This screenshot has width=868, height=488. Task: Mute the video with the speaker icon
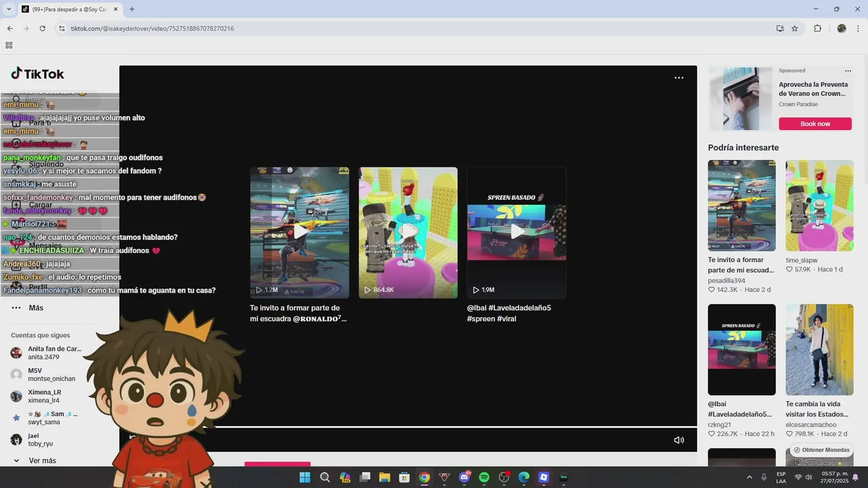coord(679,440)
